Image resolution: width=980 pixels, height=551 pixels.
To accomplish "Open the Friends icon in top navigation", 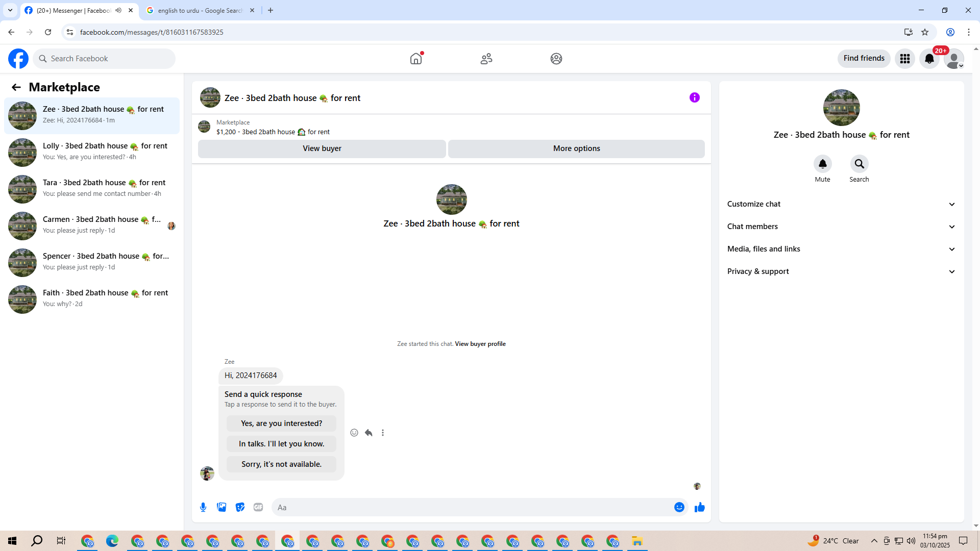I will 486,59.
